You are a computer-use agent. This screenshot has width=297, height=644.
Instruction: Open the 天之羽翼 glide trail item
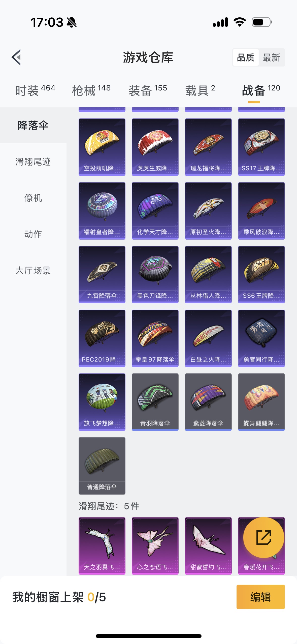pyautogui.click(x=102, y=546)
